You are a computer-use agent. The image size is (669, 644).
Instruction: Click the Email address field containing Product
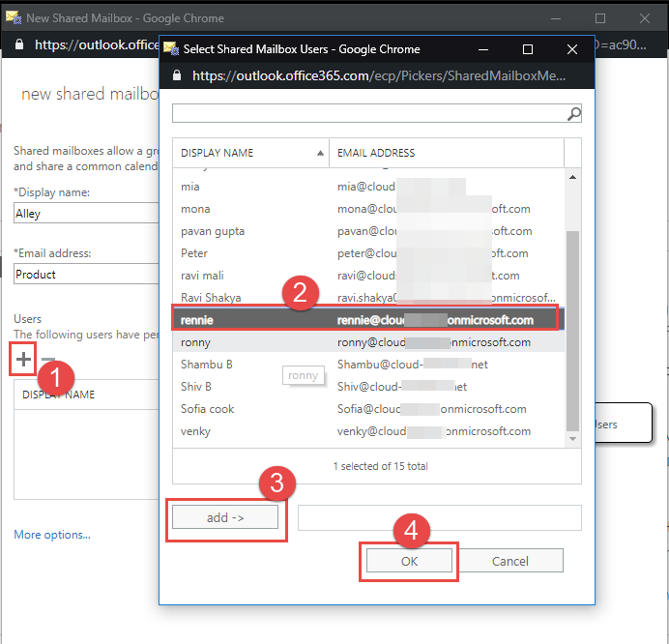coord(86,274)
